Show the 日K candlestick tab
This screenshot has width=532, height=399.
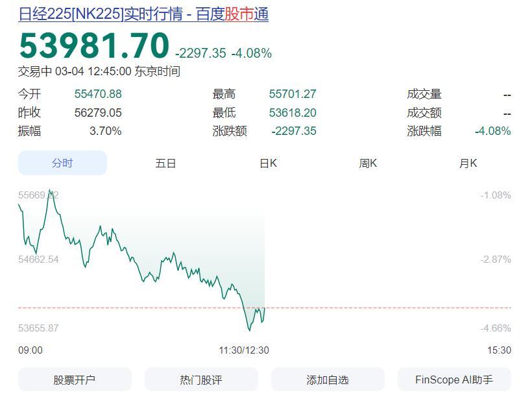point(268,163)
